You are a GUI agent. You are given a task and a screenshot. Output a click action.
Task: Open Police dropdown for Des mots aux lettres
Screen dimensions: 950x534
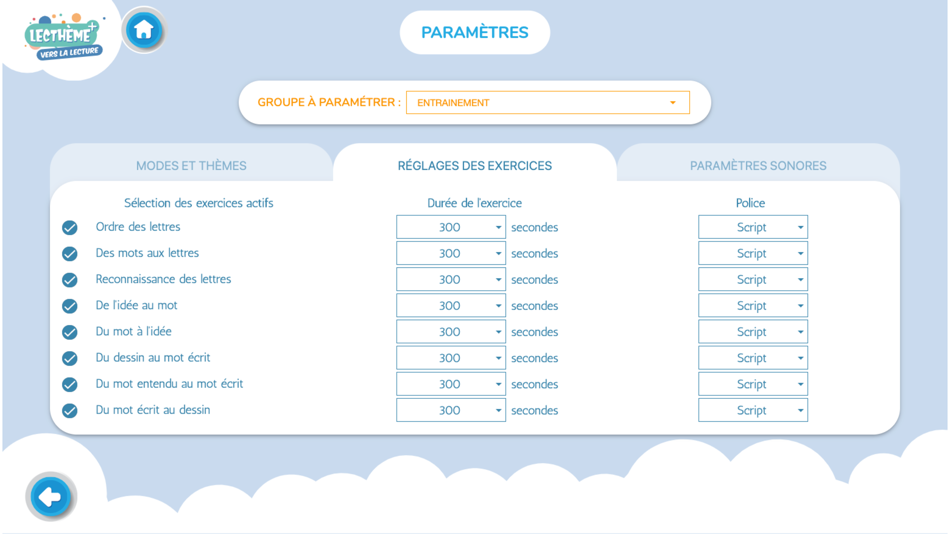pyautogui.click(x=752, y=253)
